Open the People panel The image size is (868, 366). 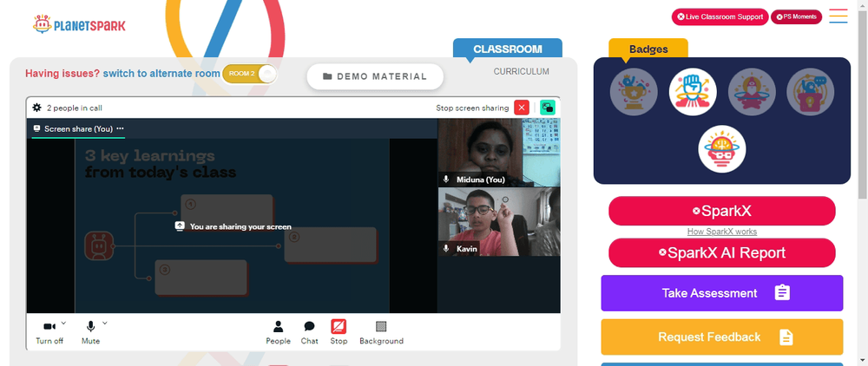(x=278, y=333)
